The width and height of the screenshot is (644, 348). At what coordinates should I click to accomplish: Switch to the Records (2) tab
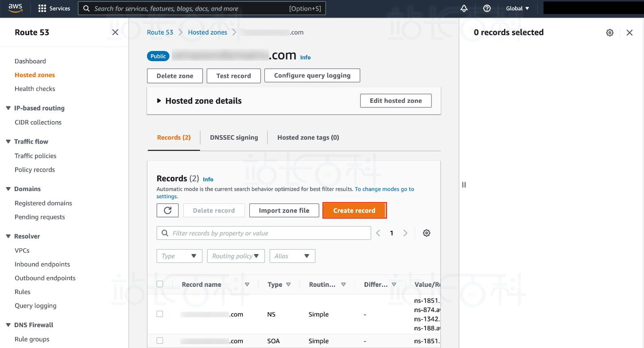point(174,137)
